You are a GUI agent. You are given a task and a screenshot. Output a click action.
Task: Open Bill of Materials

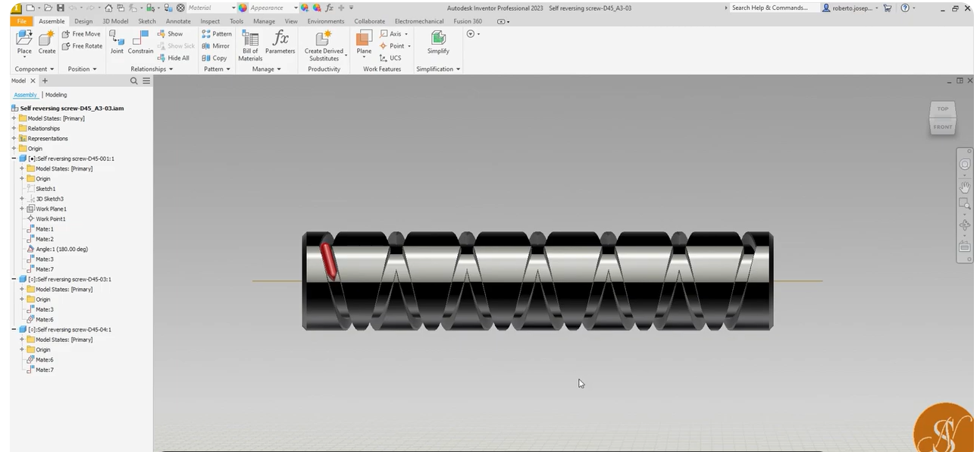250,46
